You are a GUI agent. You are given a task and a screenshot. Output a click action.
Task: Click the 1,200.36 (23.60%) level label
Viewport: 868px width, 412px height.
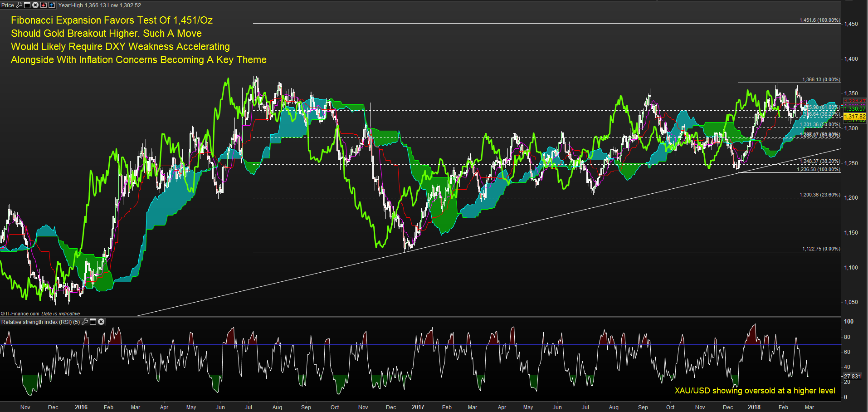(819, 195)
